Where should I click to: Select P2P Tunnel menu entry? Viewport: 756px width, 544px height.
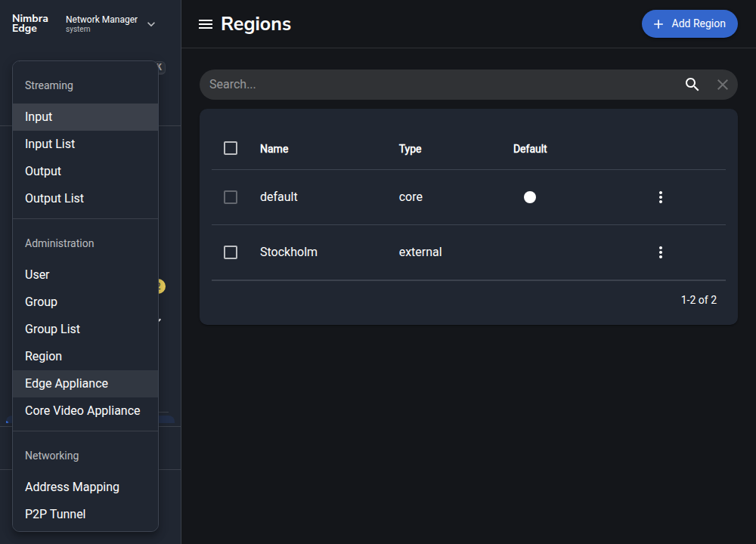click(x=85, y=514)
